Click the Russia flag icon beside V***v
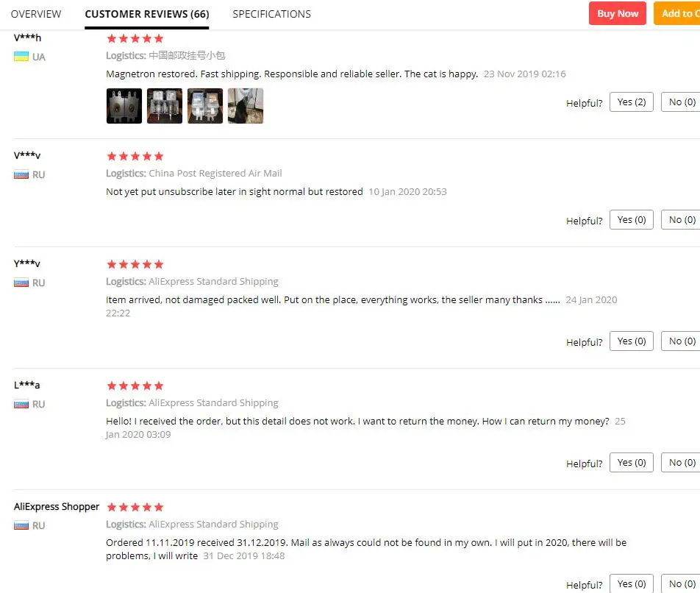The height and width of the screenshot is (593, 700). (x=21, y=174)
